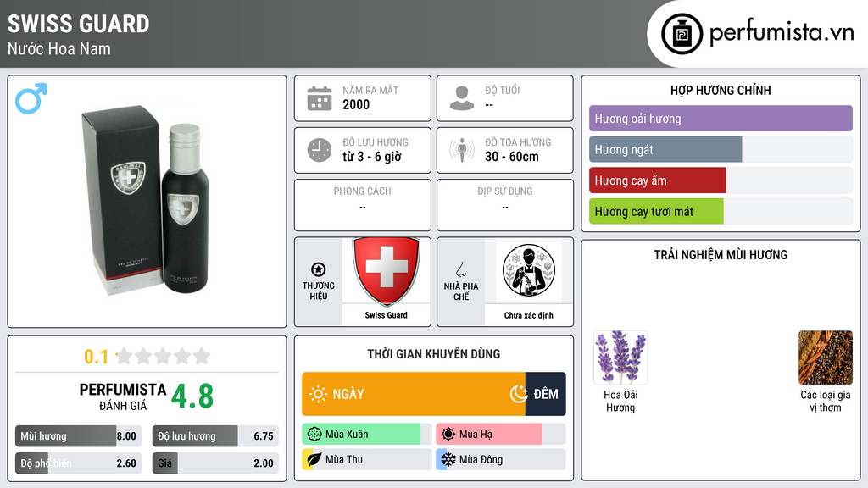Click the spices Các loại gia vị thơm thumbnail
The height and width of the screenshot is (488, 868).
[826, 358]
